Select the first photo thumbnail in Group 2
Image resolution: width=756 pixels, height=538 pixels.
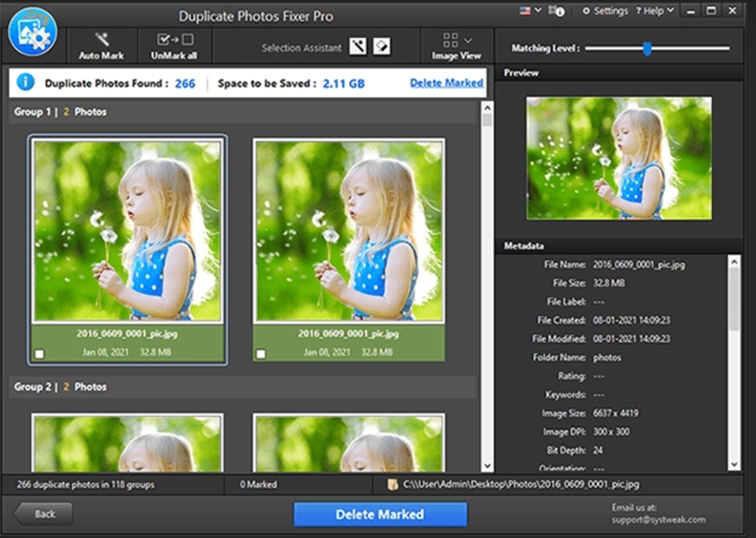coord(127,443)
